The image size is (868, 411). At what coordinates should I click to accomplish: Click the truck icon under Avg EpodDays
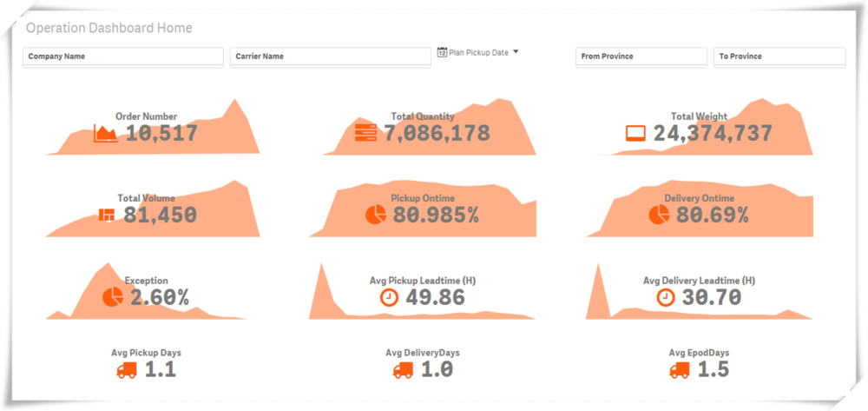[679, 370]
